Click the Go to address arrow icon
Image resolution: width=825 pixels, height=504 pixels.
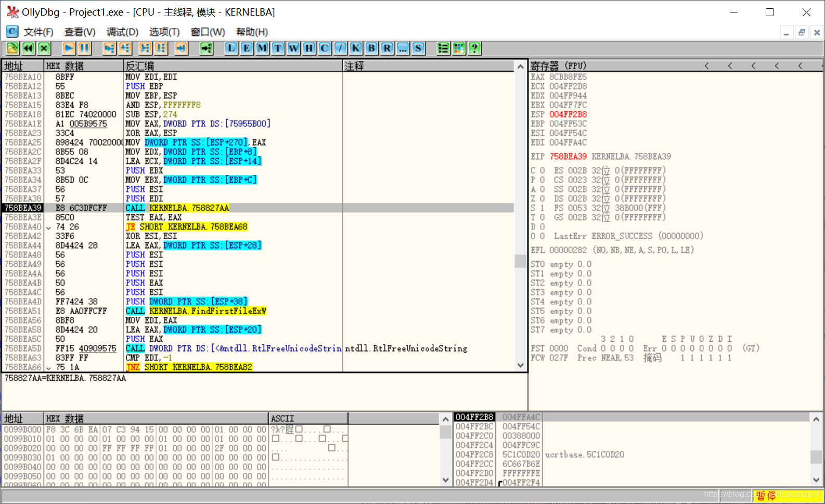point(206,48)
